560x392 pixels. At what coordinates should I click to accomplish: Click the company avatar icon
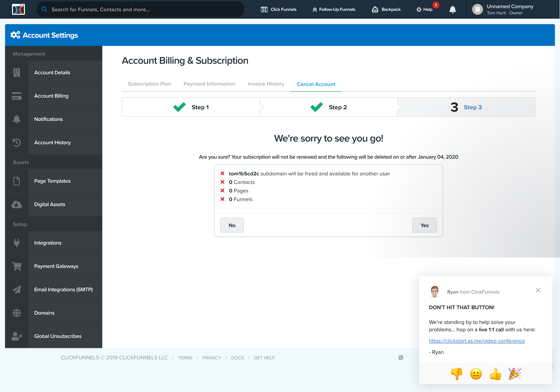[477, 9]
